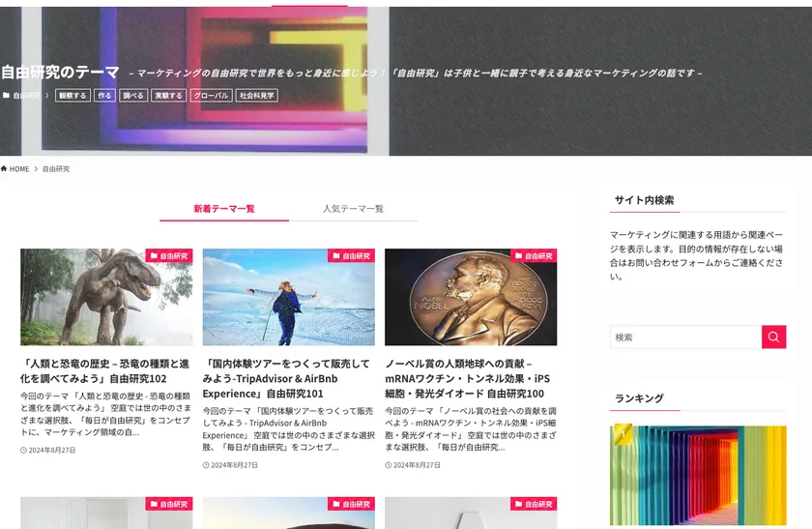The height and width of the screenshot is (529, 812).
Task: Switch to 新着テーマ一覧 tab
Action: (x=224, y=209)
